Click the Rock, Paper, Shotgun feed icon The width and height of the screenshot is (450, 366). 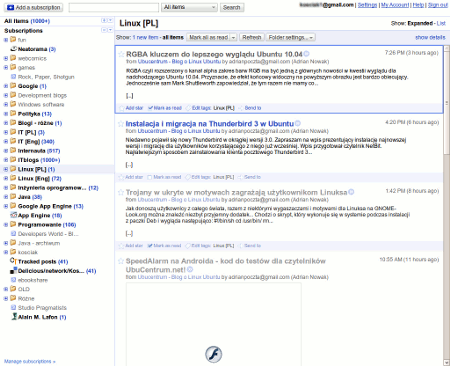click(x=14, y=77)
